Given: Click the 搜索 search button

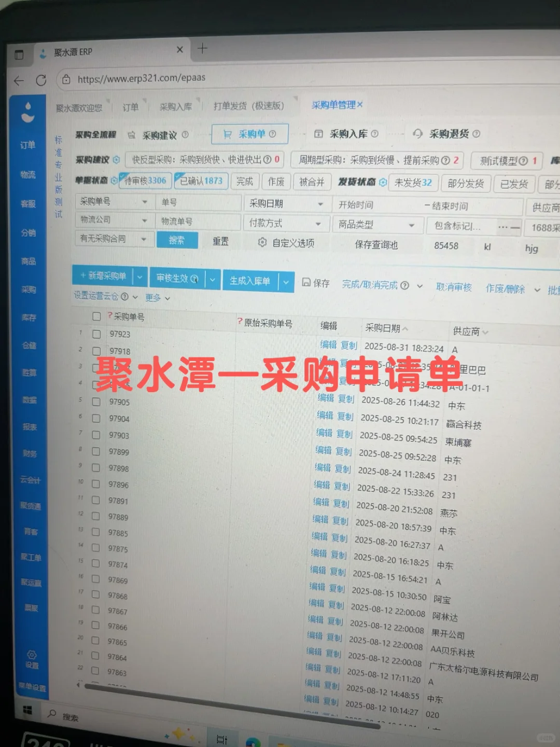Looking at the screenshot, I should (x=177, y=240).
